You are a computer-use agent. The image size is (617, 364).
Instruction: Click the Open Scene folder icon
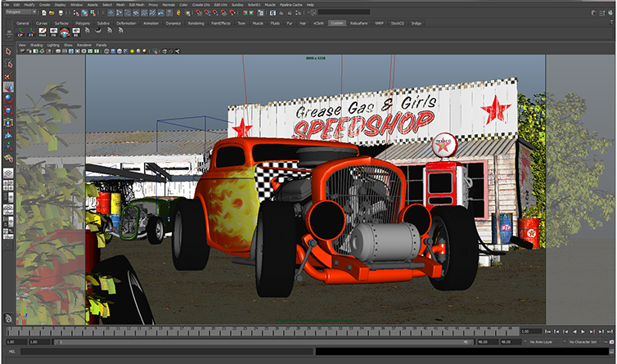click(x=52, y=12)
